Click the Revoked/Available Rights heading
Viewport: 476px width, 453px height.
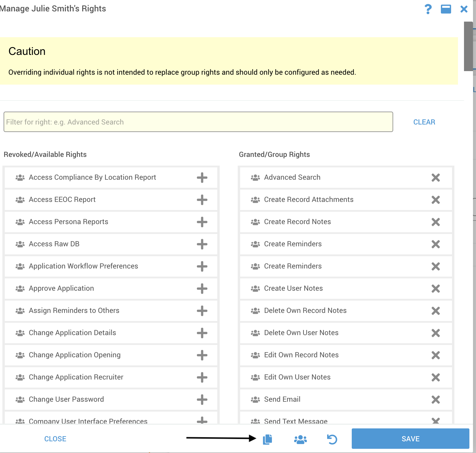[45, 154]
